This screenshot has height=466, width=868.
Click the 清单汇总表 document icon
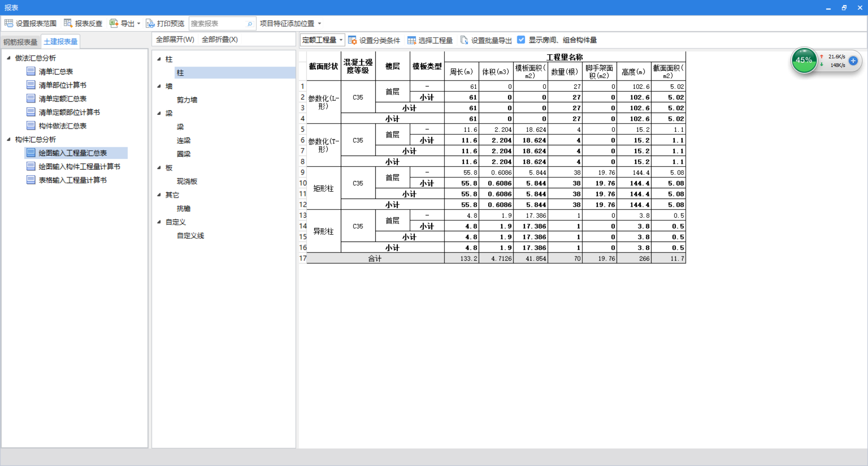(31, 71)
